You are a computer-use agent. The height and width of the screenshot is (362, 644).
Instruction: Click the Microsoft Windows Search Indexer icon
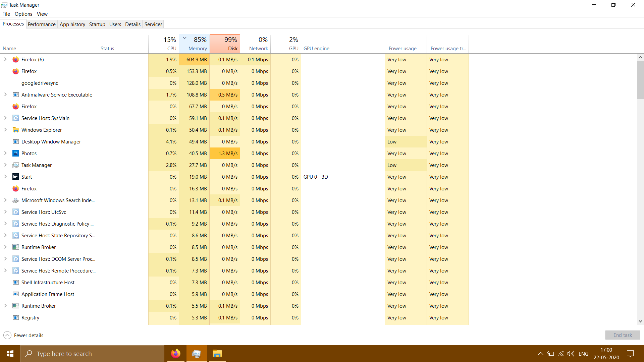point(15,200)
